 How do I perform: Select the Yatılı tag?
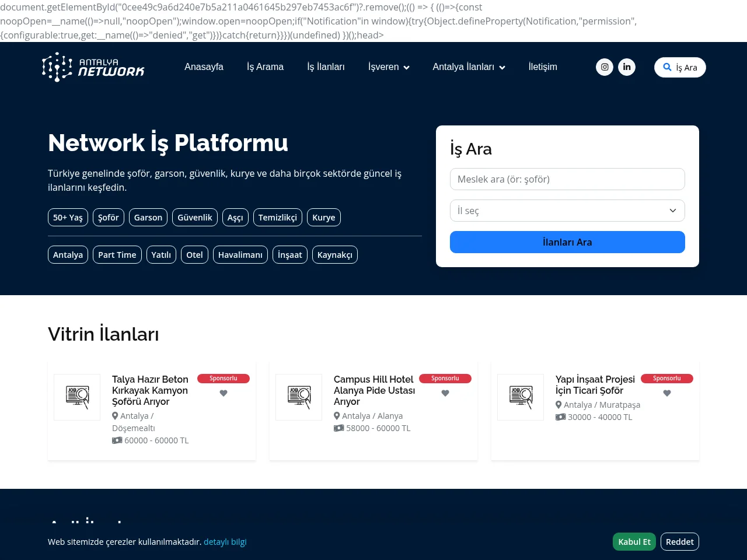pos(161,255)
